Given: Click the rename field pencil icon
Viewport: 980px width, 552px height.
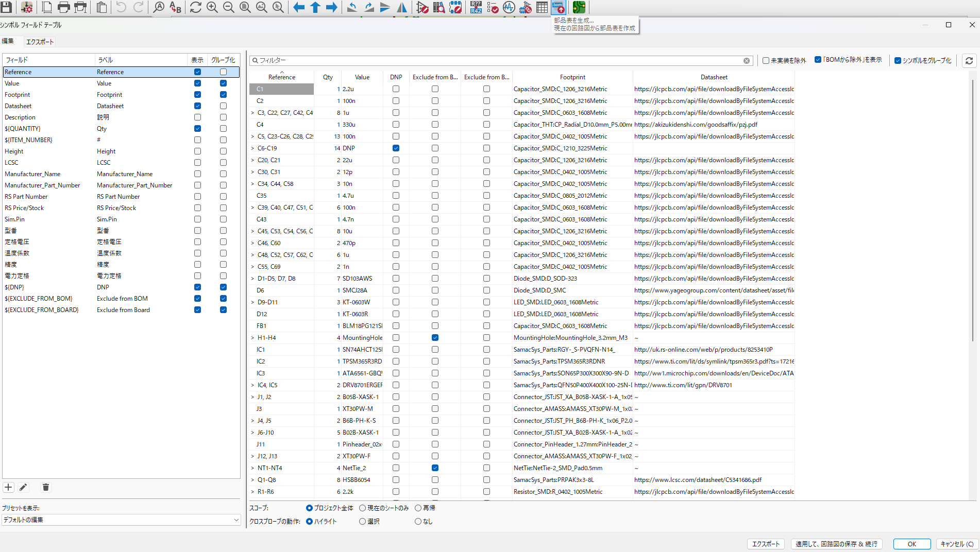Looking at the screenshot, I should (23, 487).
